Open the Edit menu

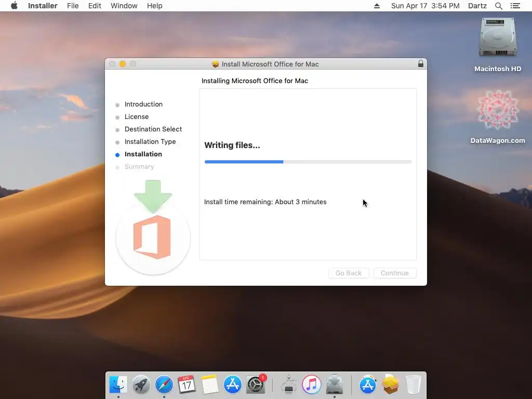95,6
